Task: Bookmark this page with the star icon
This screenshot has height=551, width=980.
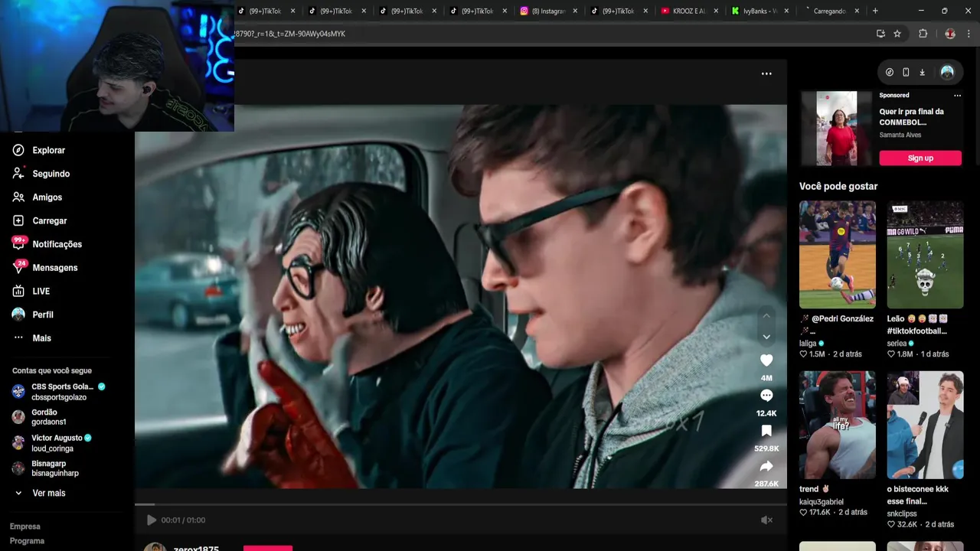Action: point(897,34)
